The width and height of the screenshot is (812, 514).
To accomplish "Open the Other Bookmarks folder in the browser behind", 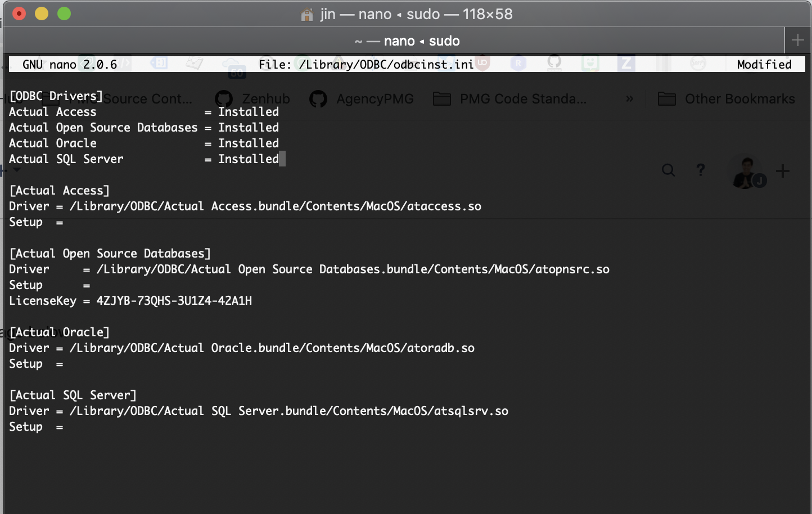I will tap(727, 99).
